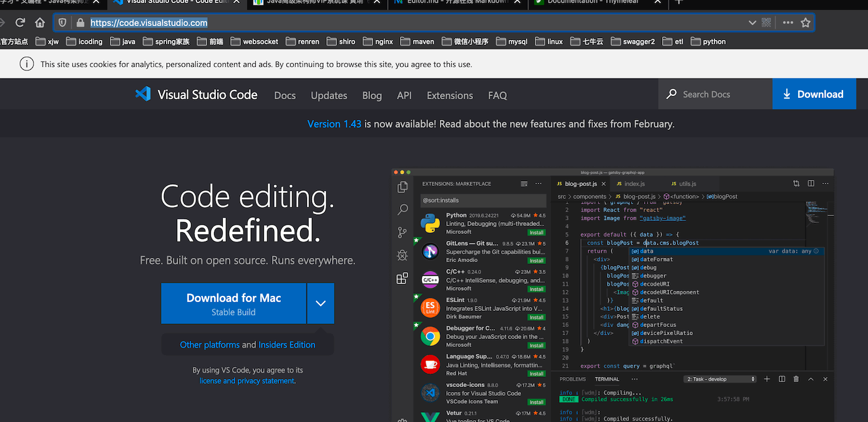The image size is (868, 422).
Task: Go to the browser home page icon
Action: coord(40,22)
